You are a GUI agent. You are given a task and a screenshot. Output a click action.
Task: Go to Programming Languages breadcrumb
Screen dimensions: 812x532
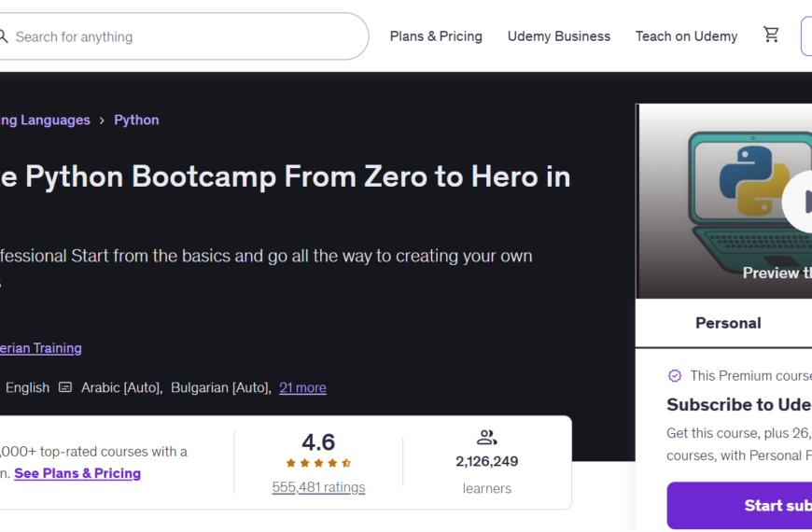45,120
